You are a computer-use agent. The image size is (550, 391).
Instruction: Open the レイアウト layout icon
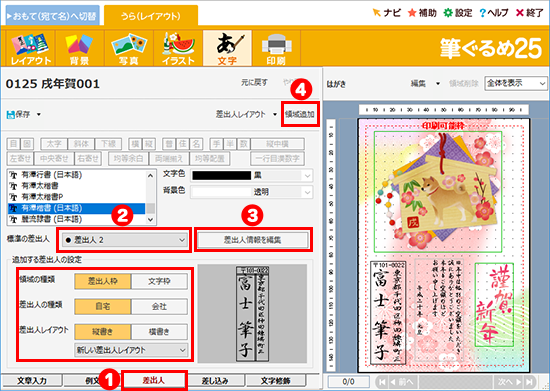(x=31, y=49)
